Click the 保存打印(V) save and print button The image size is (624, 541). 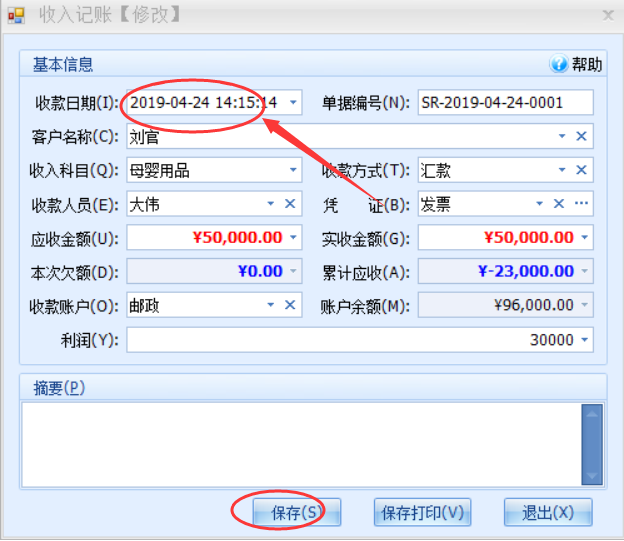(422, 513)
